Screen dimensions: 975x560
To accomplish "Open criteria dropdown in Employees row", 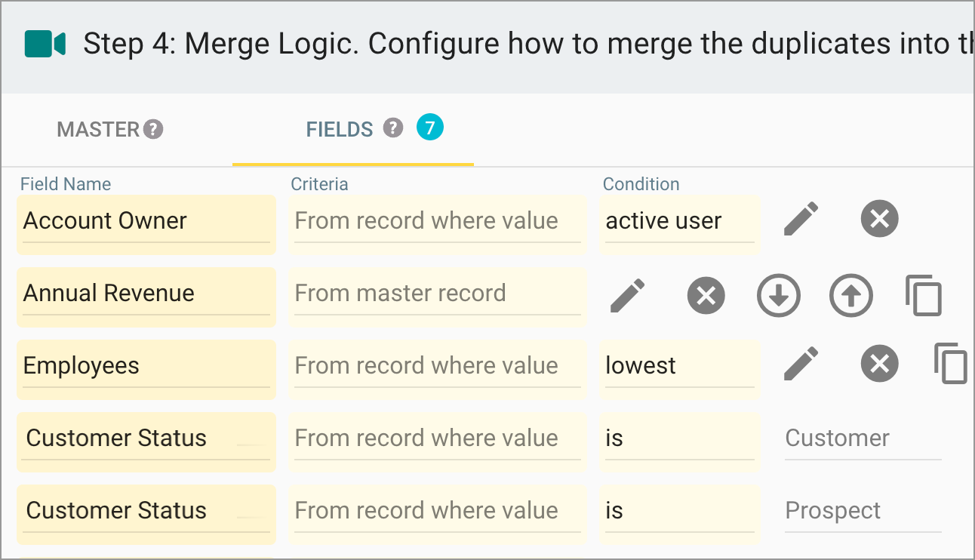I will pyautogui.click(x=438, y=369).
